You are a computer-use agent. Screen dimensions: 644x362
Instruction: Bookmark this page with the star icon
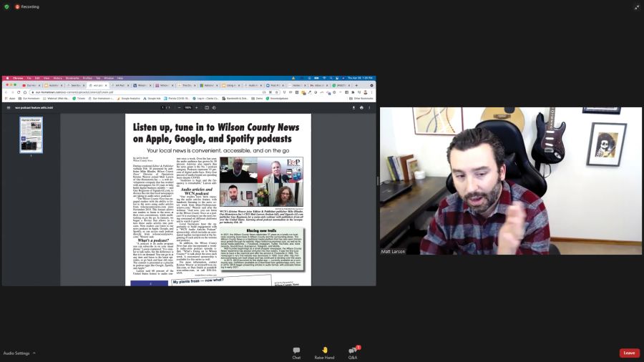point(276,92)
